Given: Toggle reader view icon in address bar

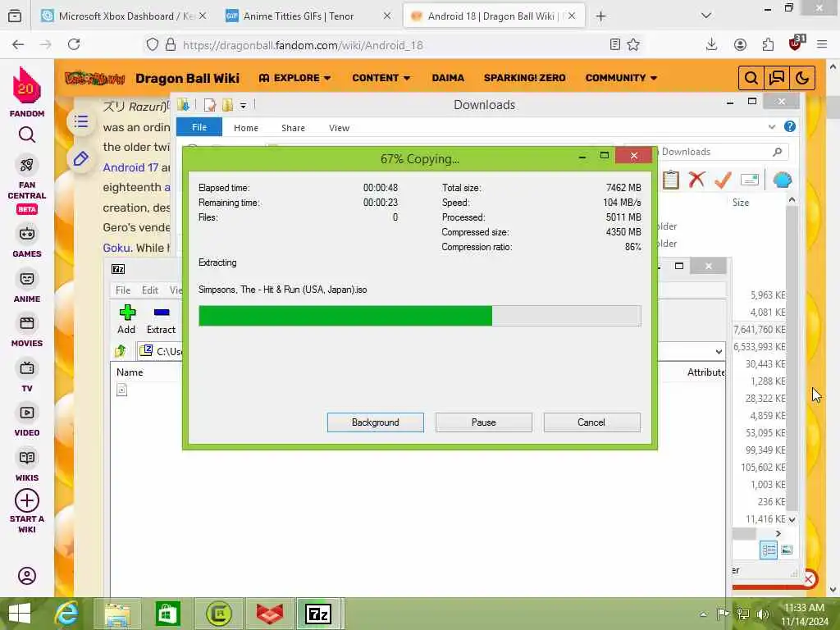Looking at the screenshot, I should click(615, 44).
